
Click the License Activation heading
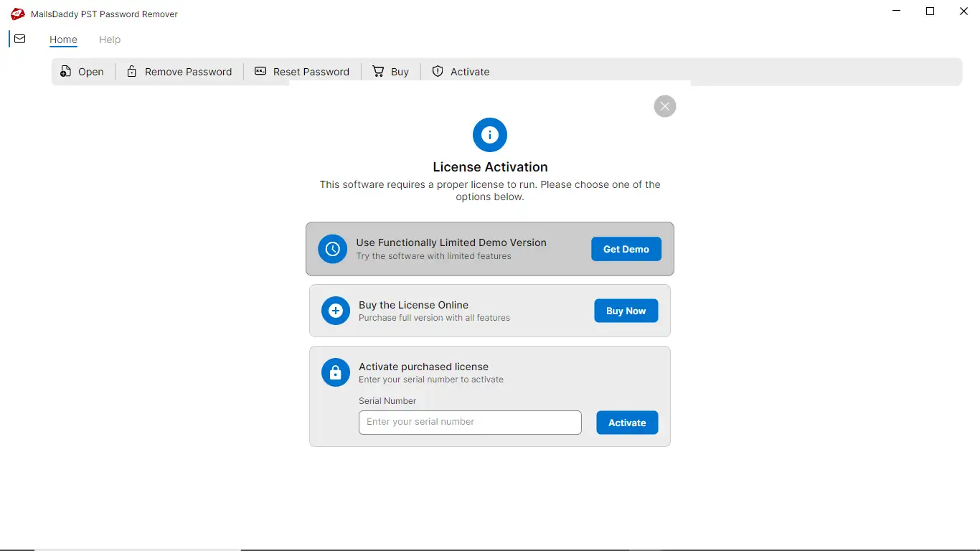(x=490, y=167)
